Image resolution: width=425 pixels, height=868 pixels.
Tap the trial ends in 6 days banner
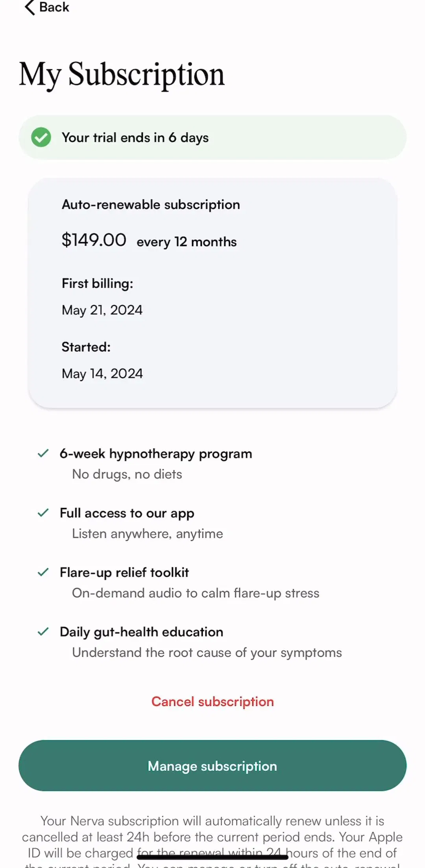(213, 137)
